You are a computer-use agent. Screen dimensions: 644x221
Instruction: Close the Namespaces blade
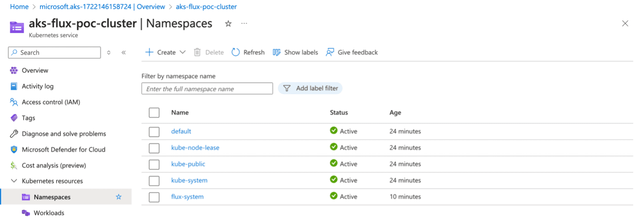pos(625,24)
